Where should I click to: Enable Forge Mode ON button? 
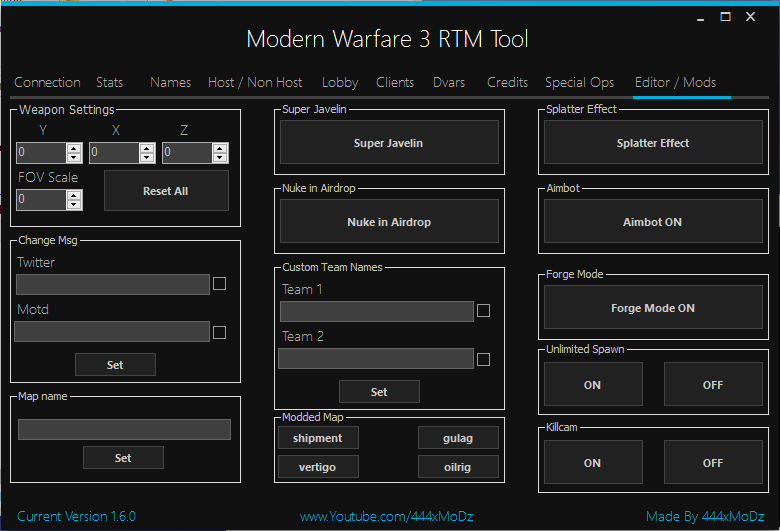653,308
